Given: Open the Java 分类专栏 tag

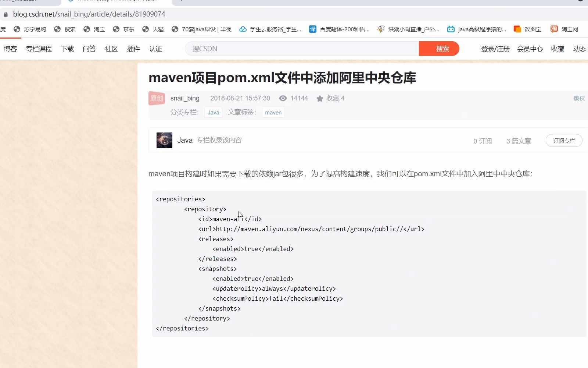Looking at the screenshot, I should point(213,112).
